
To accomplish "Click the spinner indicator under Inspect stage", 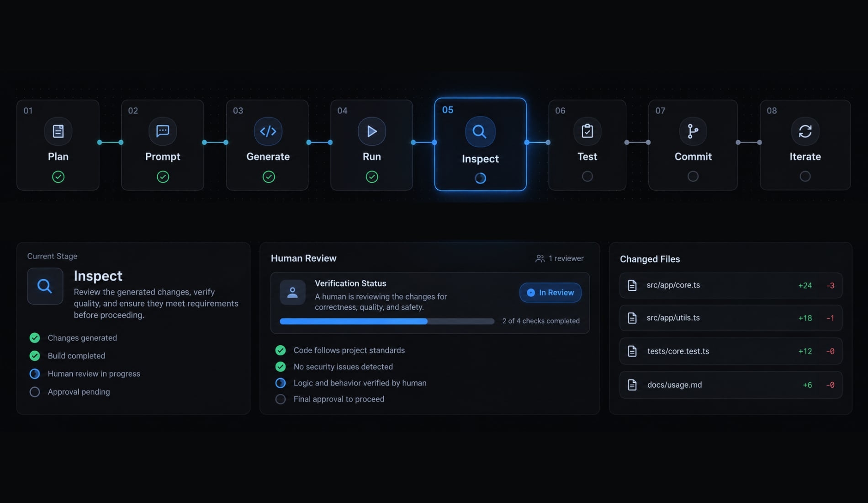I will pos(480,178).
